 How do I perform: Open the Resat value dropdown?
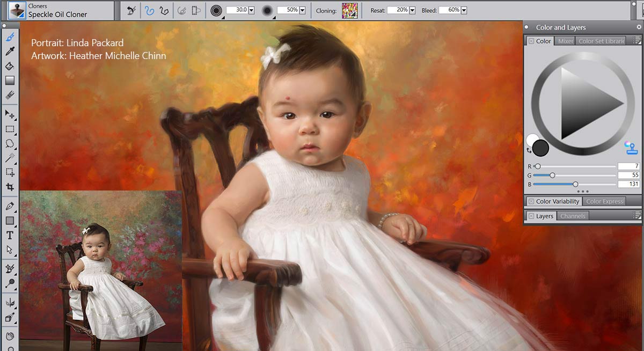click(x=412, y=10)
